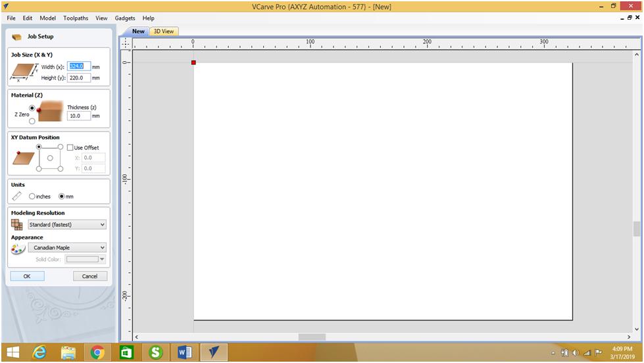644x363 pixels.
Task: Click the Width (x) input field
Action: click(x=79, y=66)
